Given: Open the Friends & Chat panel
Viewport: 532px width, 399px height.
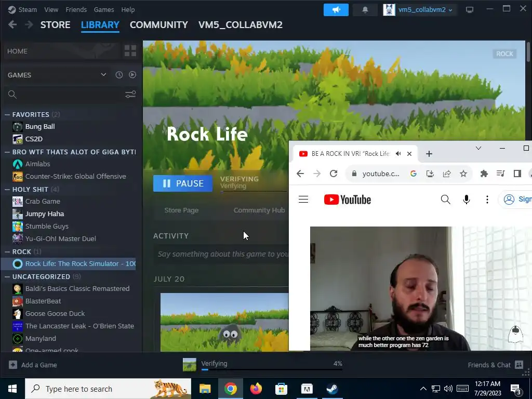Looking at the screenshot, I should (495, 365).
